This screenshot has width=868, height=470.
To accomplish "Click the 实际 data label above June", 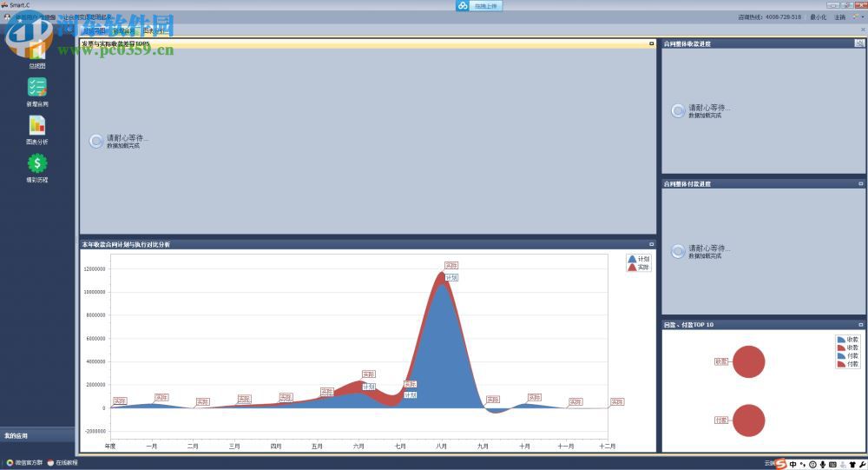I will tap(369, 374).
